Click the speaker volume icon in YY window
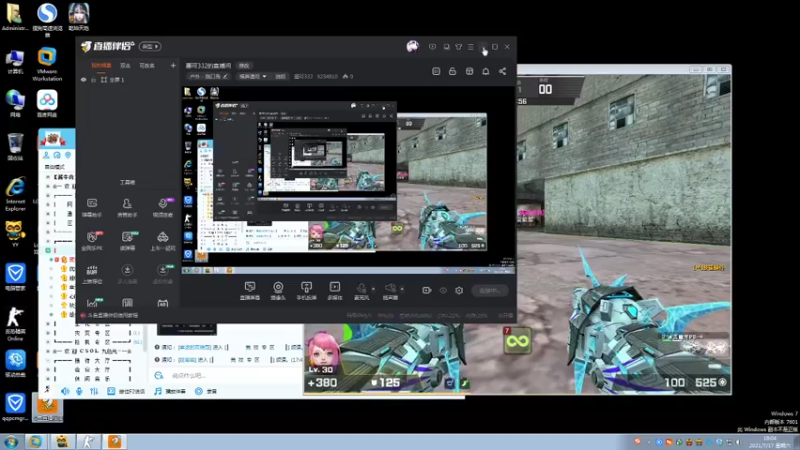The height and width of the screenshot is (450, 800). [x=65, y=391]
